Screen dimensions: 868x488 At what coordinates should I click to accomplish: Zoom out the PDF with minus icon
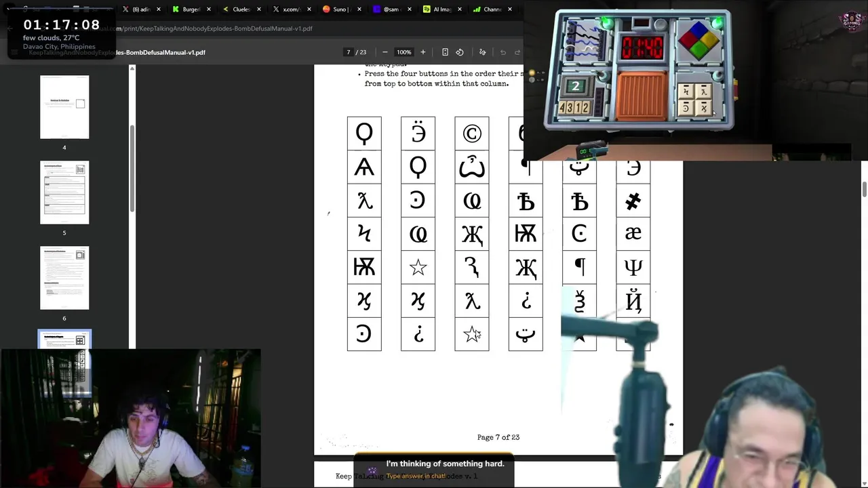pyautogui.click(x=384, y=52)
